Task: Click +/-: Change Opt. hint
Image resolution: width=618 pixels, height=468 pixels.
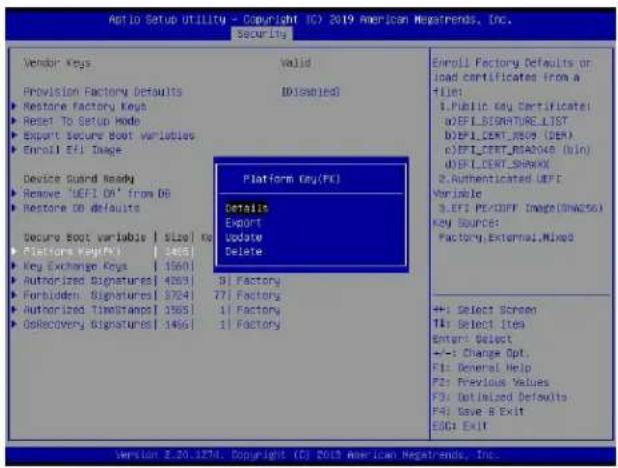Action: [x=480, y=354]
